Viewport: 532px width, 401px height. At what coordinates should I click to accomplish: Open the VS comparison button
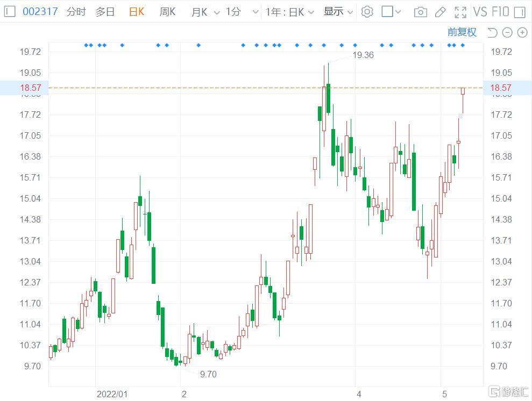click(480, 12)
